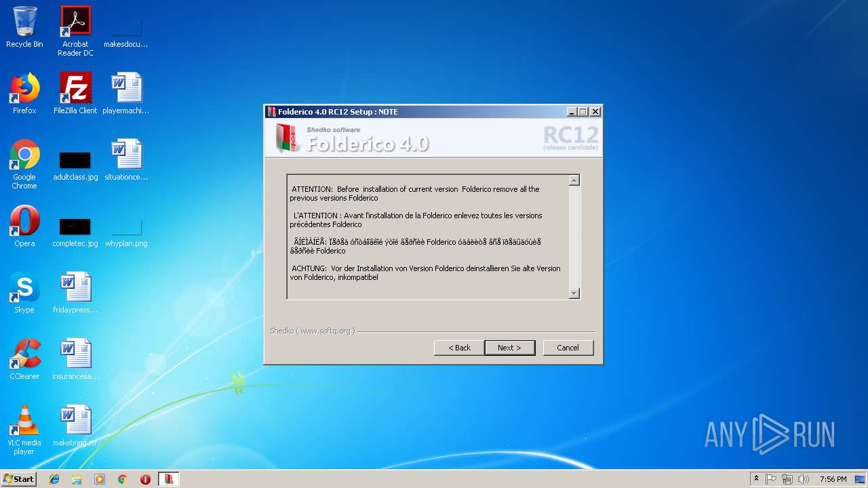Open Google Chrome desktop shortcut
868x488 pixels.
click(24, 164)
